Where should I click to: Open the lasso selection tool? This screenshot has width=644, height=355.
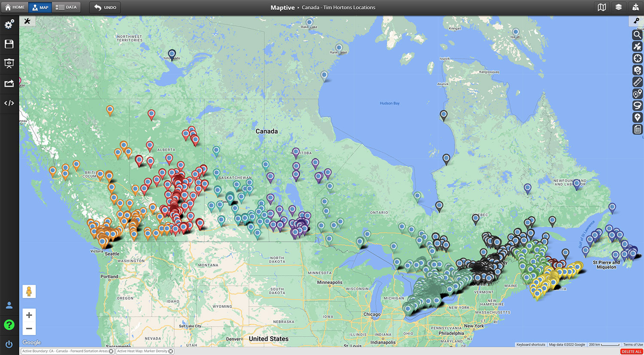click(638, 105)
